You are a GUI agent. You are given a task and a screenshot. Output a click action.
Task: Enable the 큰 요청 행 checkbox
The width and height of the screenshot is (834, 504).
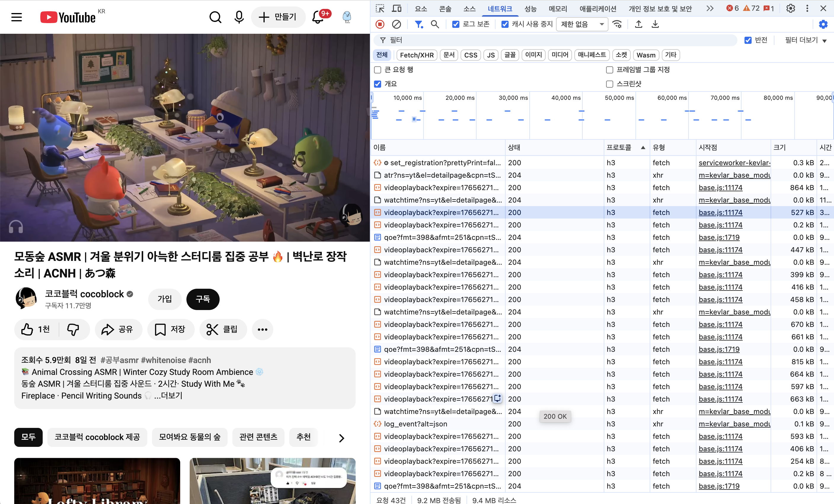point(378,70)
